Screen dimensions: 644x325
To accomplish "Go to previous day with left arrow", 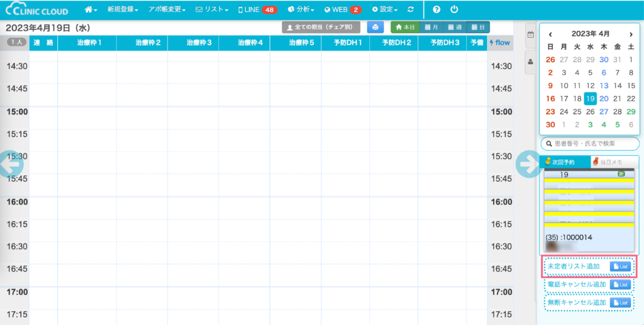I will pyautogui.click(x=12, y=163).
